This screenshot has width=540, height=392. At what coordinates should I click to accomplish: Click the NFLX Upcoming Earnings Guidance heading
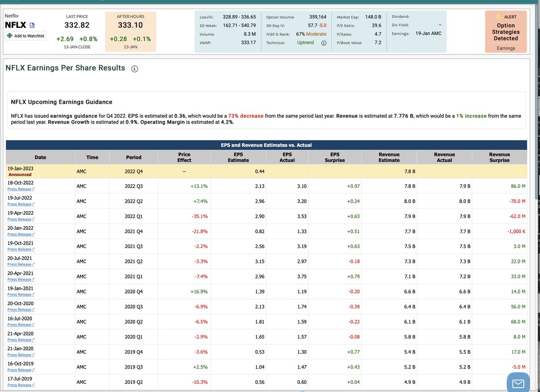pyautogui.click(x=62, y=102)
